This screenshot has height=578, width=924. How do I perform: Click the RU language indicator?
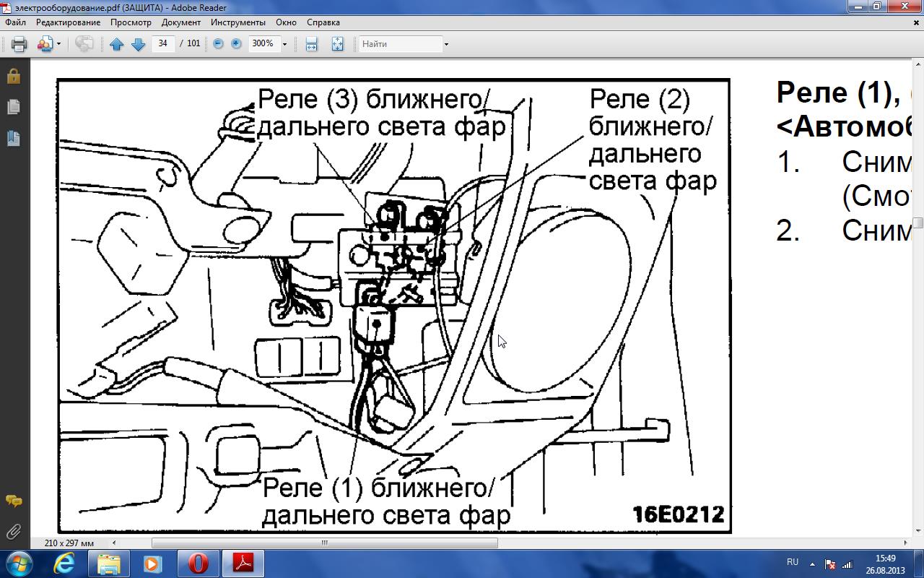[x=793, y=562]
